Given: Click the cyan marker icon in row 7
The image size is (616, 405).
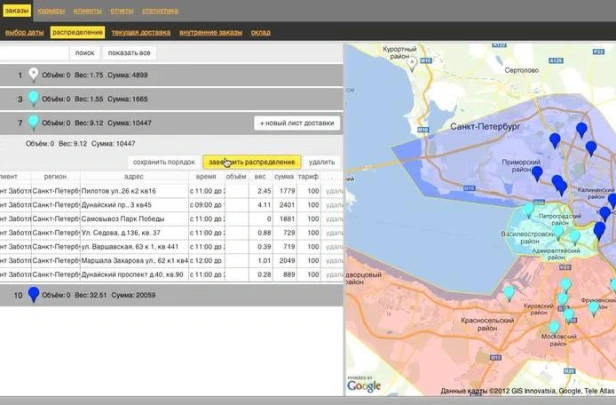Looking at the screenshot, I should (33, 122).
